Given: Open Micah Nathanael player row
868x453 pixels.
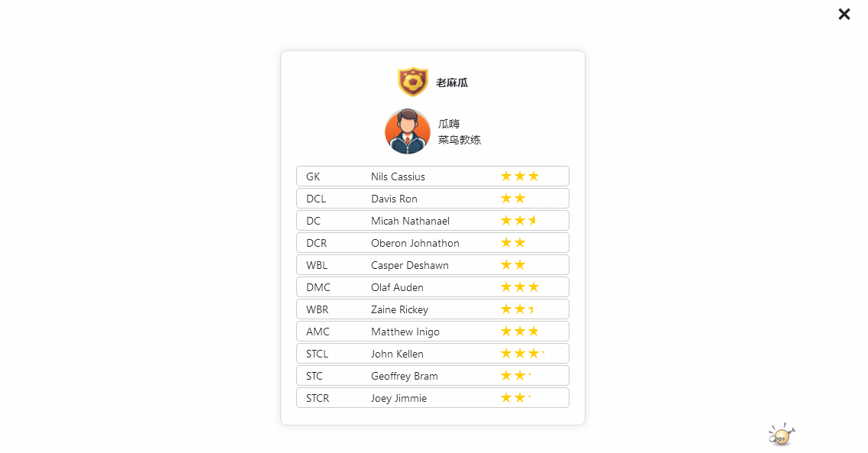Looking at the screenshot, I should click(433, 221).
